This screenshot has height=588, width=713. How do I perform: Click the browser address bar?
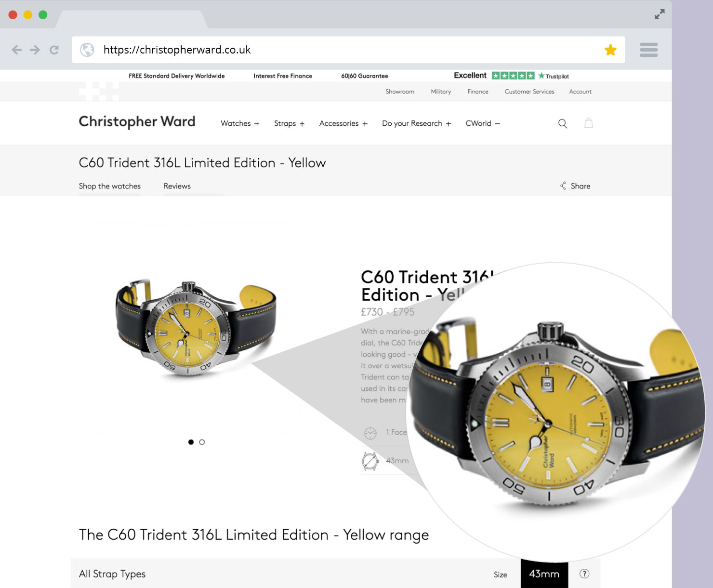[348, 50]
